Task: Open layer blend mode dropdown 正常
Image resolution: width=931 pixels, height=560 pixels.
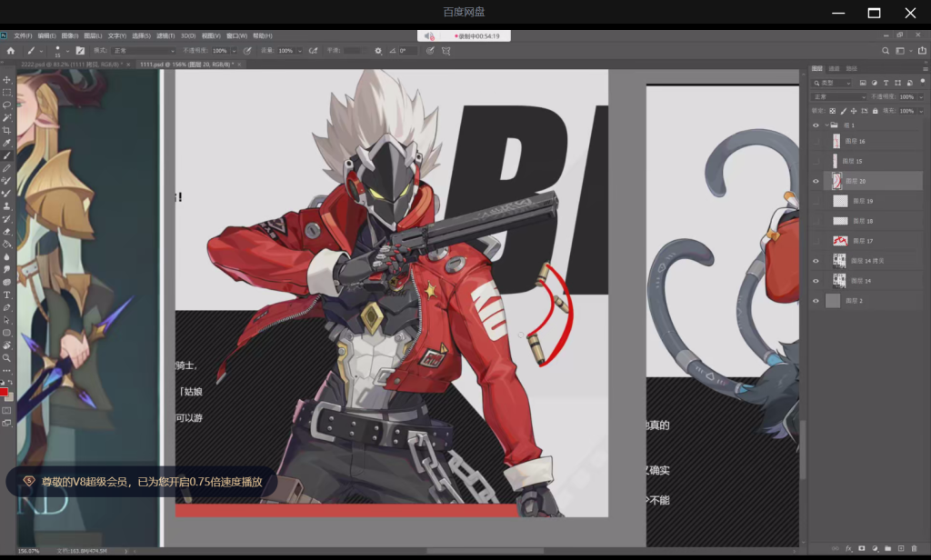Action: pyautogui.click(x=838, y=96)
